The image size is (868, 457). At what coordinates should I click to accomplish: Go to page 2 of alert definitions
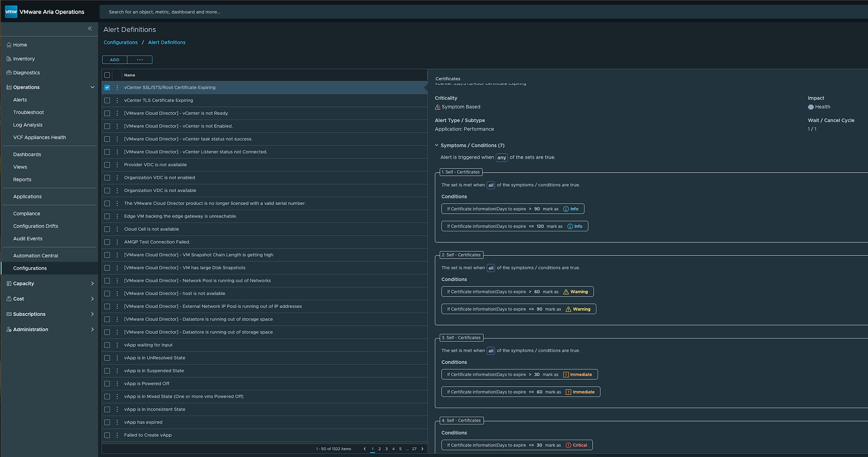click(x=380, y=449)
